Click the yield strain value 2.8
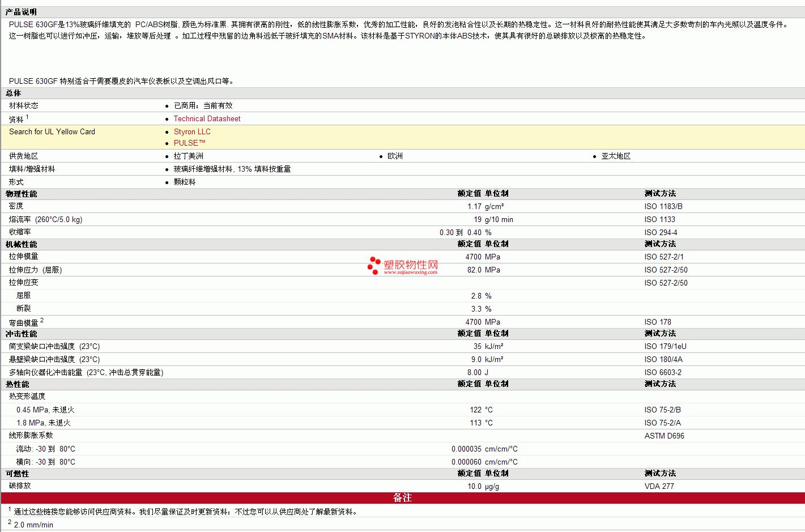Image resolution: width=805 pixels, height=532 pixels. coord(476,296)
